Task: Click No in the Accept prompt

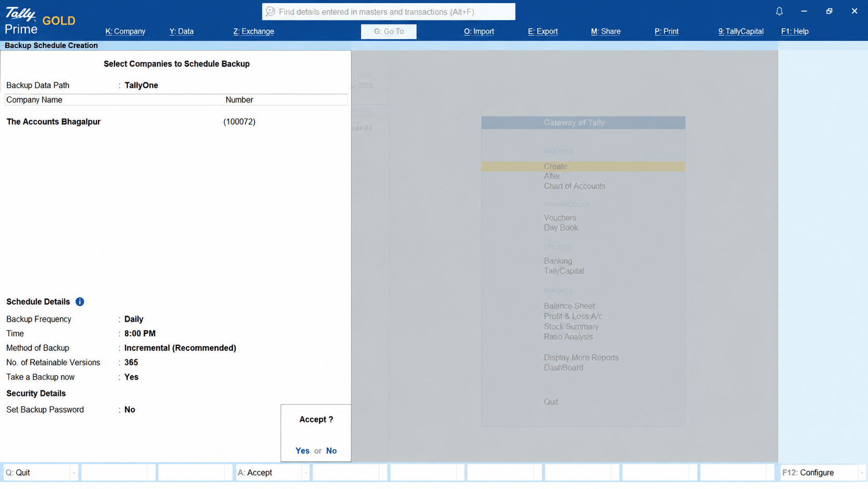Action: pyautogui.click(x=331, y=451)
